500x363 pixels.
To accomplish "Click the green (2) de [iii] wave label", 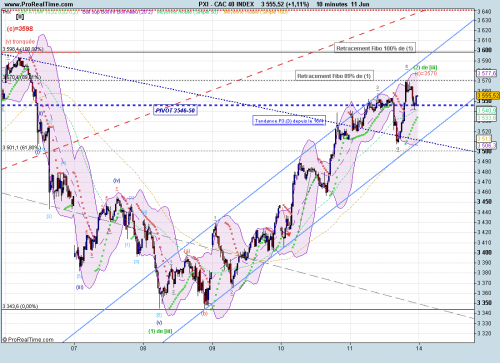I will coord(425,68).
